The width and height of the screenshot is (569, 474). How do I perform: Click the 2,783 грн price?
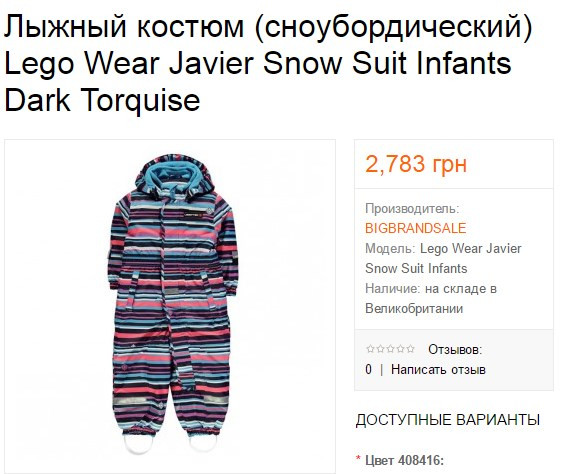pos(416,164)
